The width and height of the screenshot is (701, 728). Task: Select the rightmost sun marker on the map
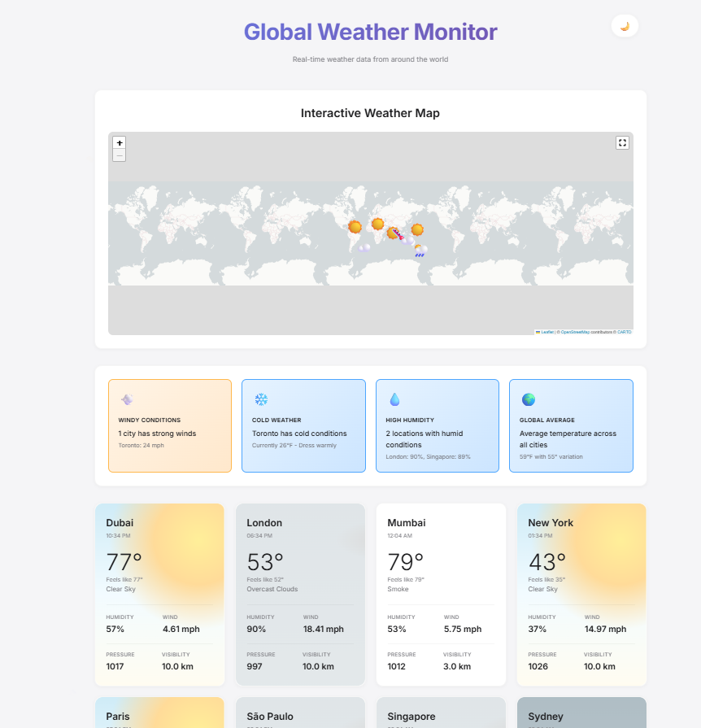point(417,230)
